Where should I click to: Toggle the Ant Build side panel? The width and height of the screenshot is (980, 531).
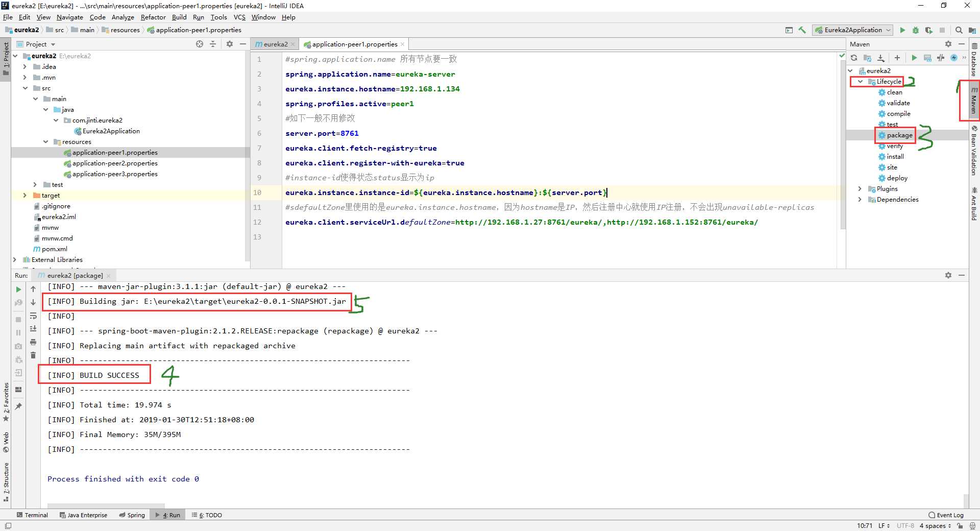pos(974,204)
